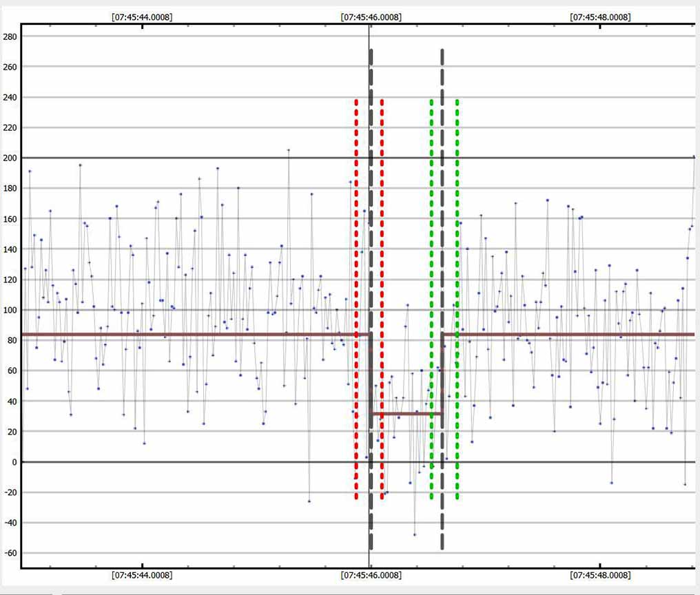Select the bottom 07:45:44.0008 time label
The image size is (700, 595).
142,574
